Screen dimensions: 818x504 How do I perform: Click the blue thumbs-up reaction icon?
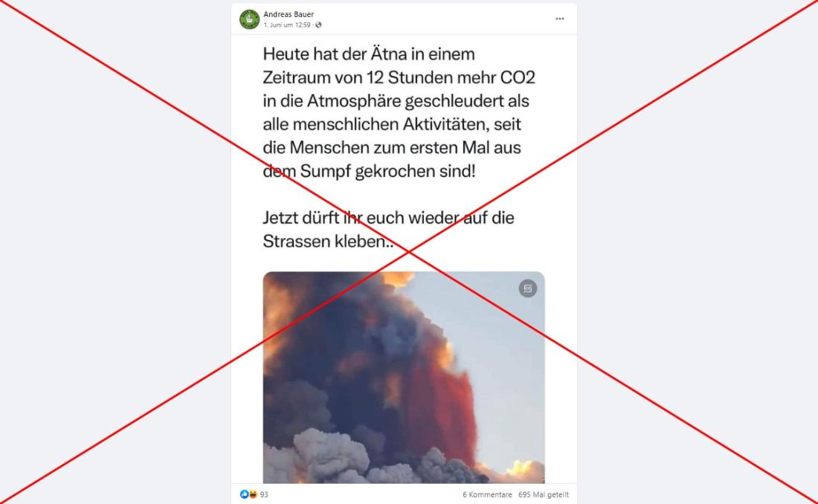click(244, 494)
